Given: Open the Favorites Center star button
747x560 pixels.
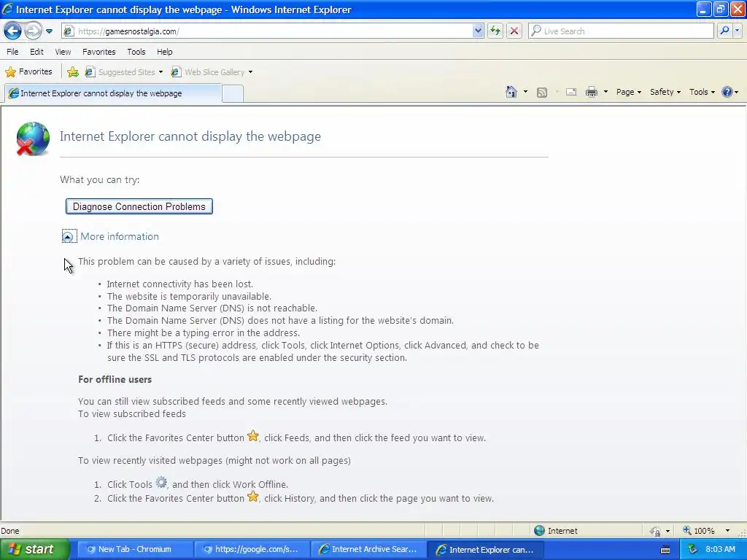Looking at the screenshot, I should click(28, 72).
